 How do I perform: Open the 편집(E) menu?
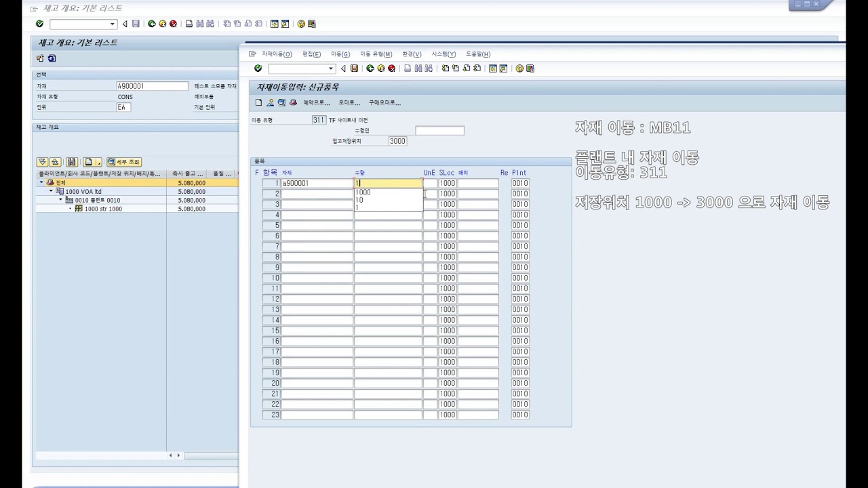[x=311, y=54]
